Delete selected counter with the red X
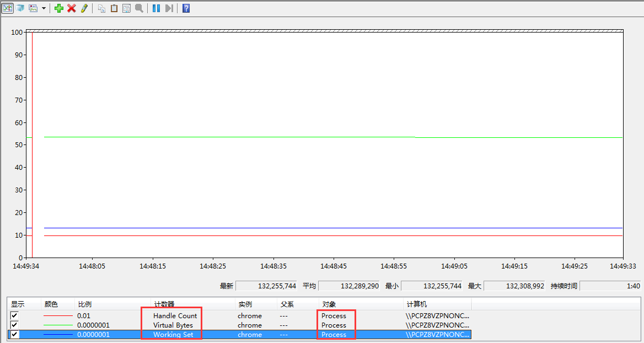644x343 pixels. (x=72, y=8)
